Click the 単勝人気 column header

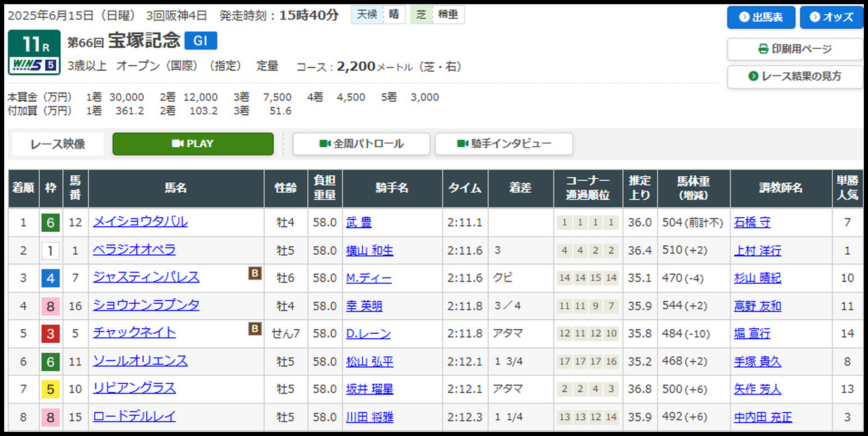(x=847, y=188)
